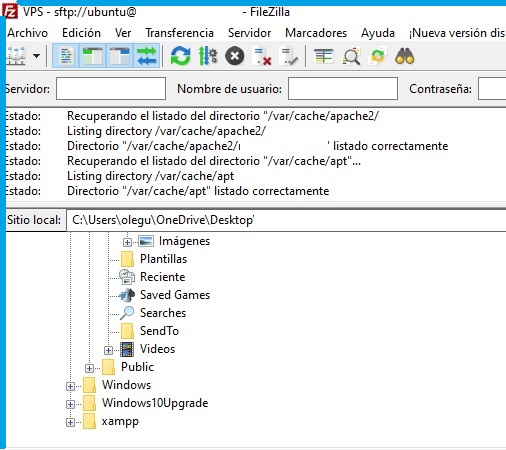Click the Reciente recent-items icon
The width and height of the screenshot is (506, 450).
pos(127,277)
